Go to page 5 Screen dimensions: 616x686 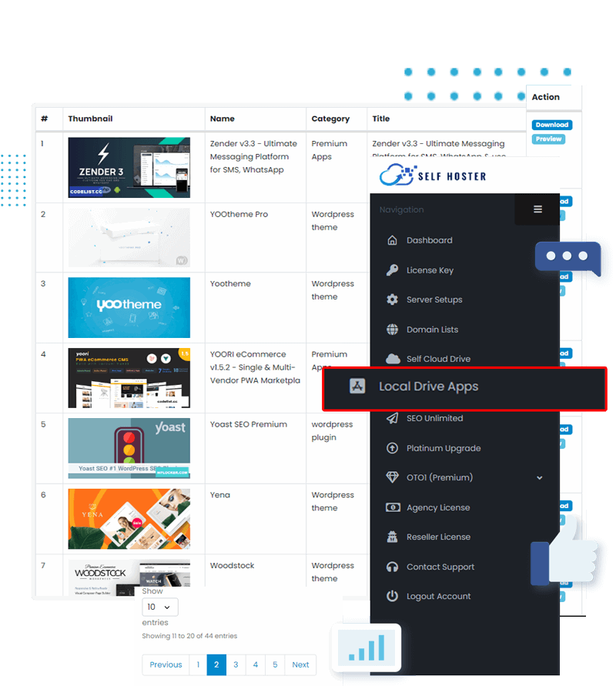pyautogui.click(x=275, y=664)
